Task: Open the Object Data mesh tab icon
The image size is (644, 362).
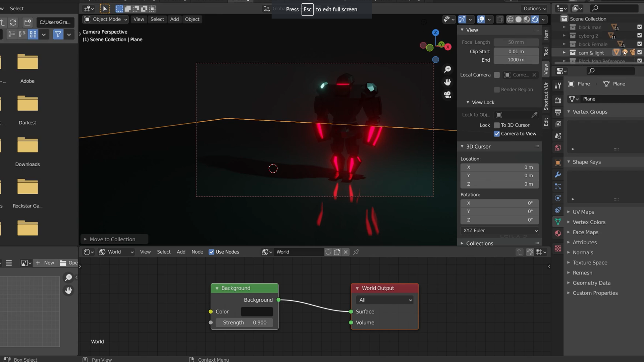Action: tap(558, 222)
